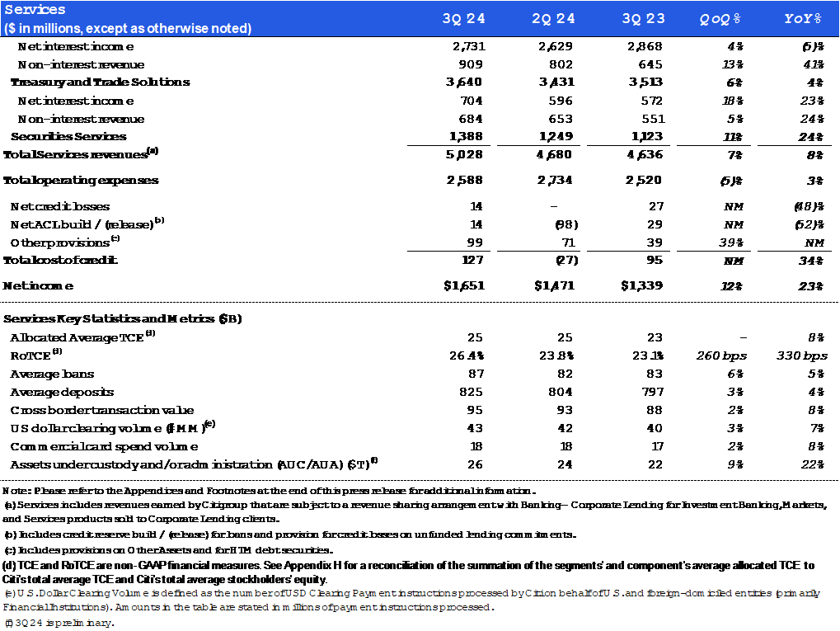Click the "Note: Please refer to the Appendices" line
The height and width of the screenshot is (631, 840).
tap(270, 491)
